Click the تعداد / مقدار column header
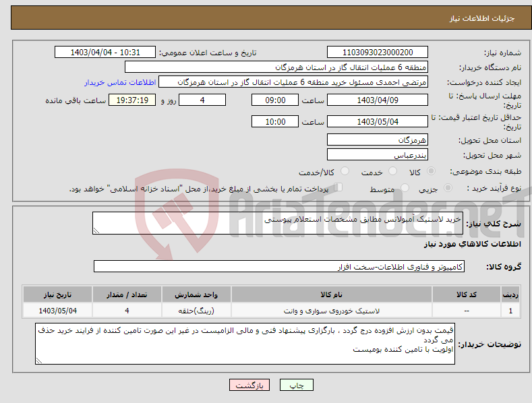The width and height of the screenshot is (532, 403). [x=127, y=294]
